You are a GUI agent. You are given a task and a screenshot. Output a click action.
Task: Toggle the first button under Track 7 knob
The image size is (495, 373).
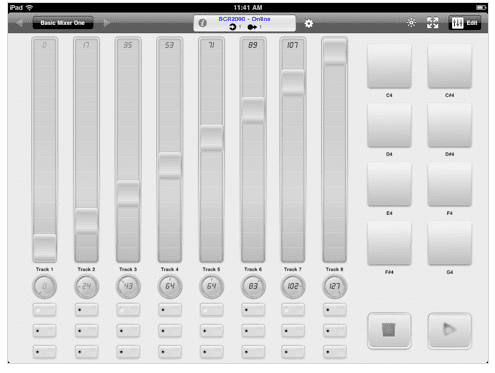point(293,310)
